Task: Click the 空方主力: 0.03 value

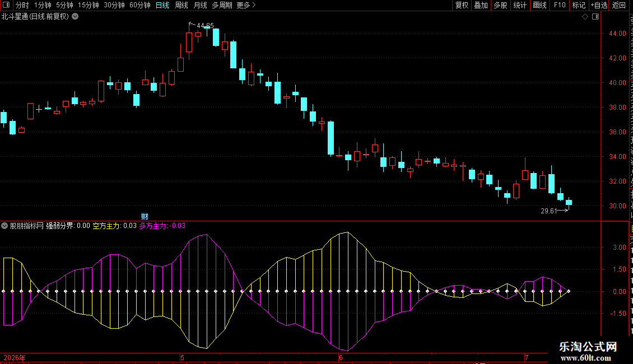Action: [115, 226]
